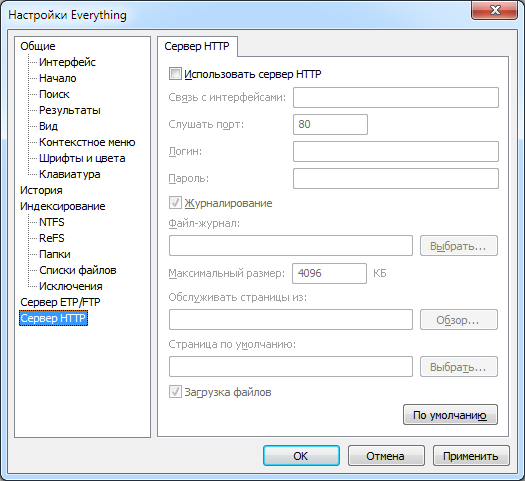Open Шрифты и цвета settings
The image size is (525, 481).
pyautogui.click(x=82, y=158)
